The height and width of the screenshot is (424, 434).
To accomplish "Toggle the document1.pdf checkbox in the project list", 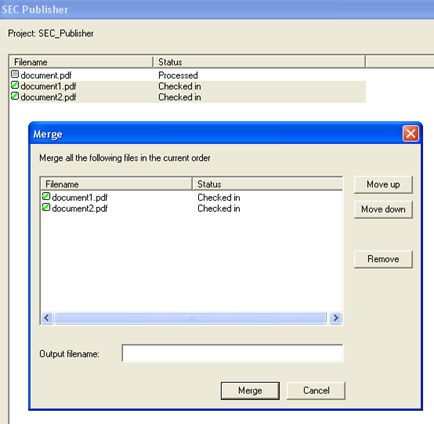I will tap(15, 85).
